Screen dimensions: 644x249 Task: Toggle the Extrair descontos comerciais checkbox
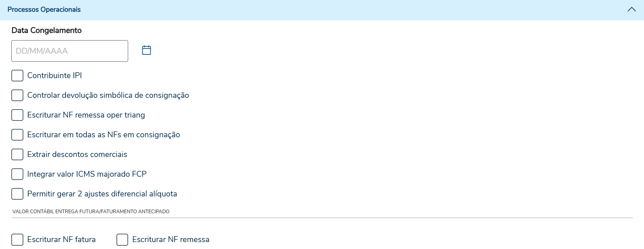(17, 154)
